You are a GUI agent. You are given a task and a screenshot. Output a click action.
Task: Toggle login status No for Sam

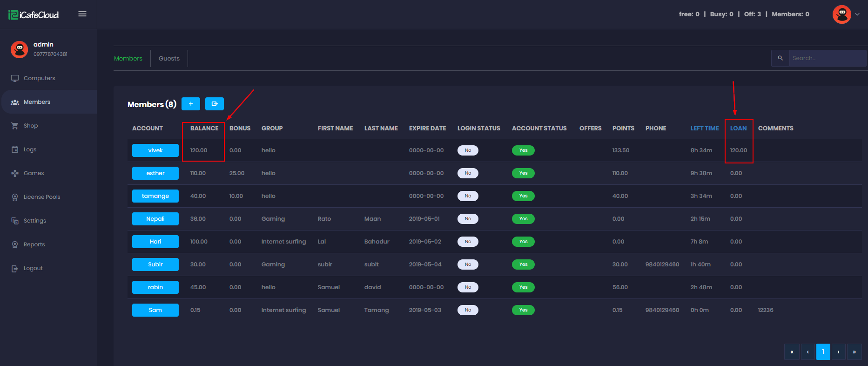(x=468, y=310)
